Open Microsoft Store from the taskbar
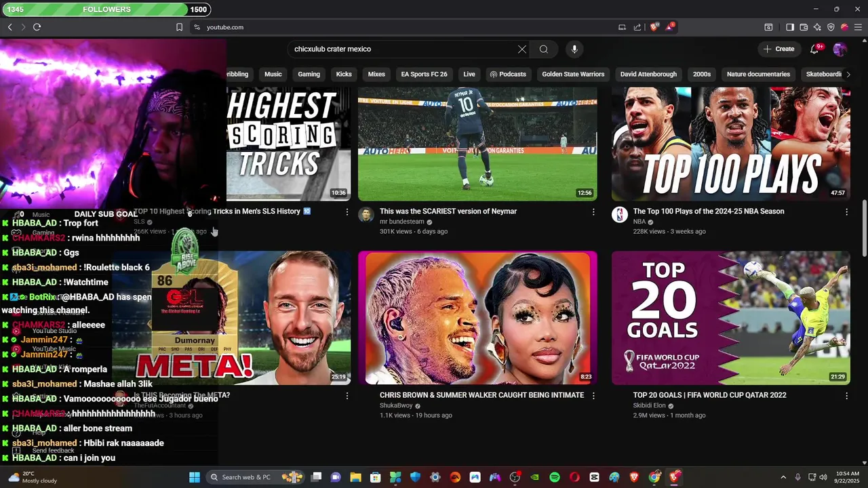868x488 pixels. [375, 477]
